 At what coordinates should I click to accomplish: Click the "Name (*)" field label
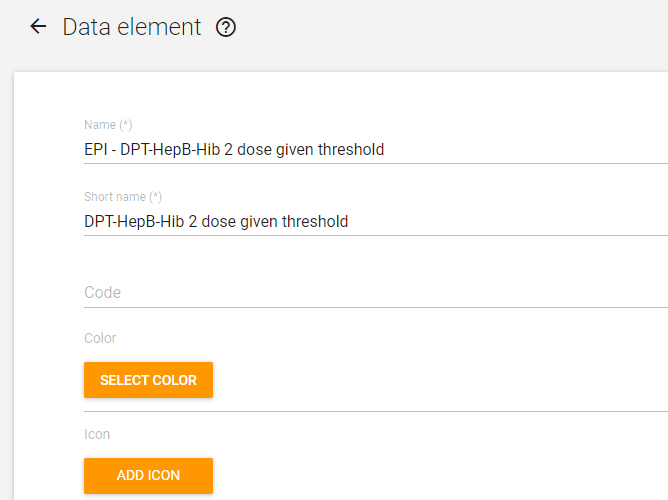point(108,125)
